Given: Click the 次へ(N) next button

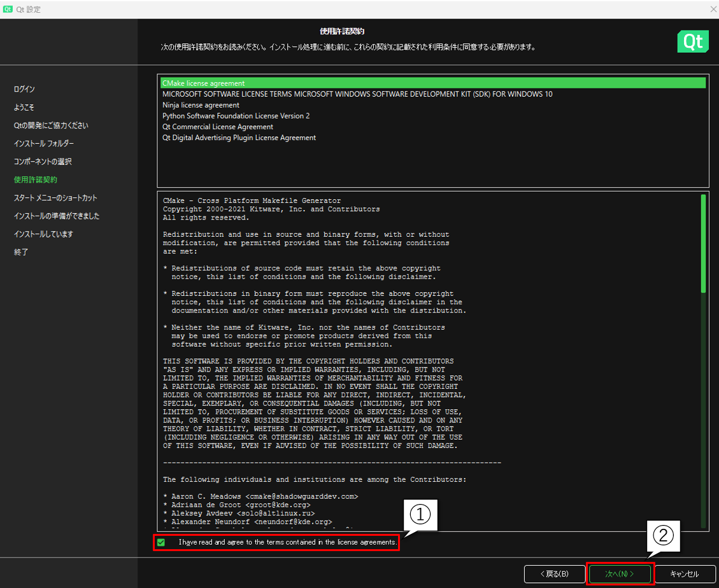Looking at the screenshot, I should [x=620, y=573].
